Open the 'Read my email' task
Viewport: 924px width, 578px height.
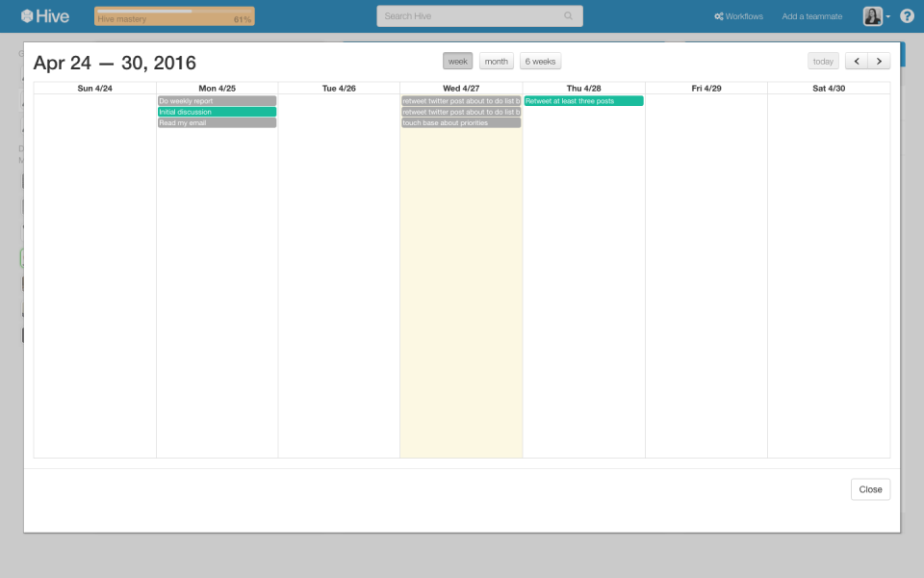click(217, 122)
